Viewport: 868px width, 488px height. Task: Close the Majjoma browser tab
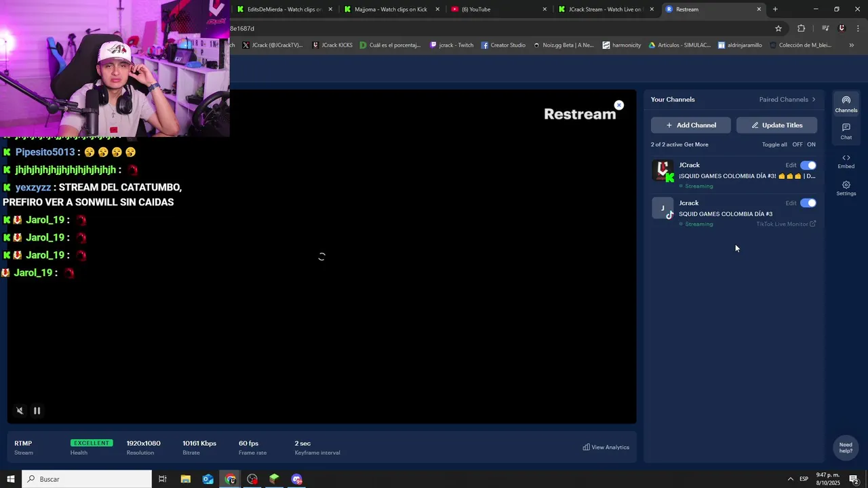coord(437,9)
